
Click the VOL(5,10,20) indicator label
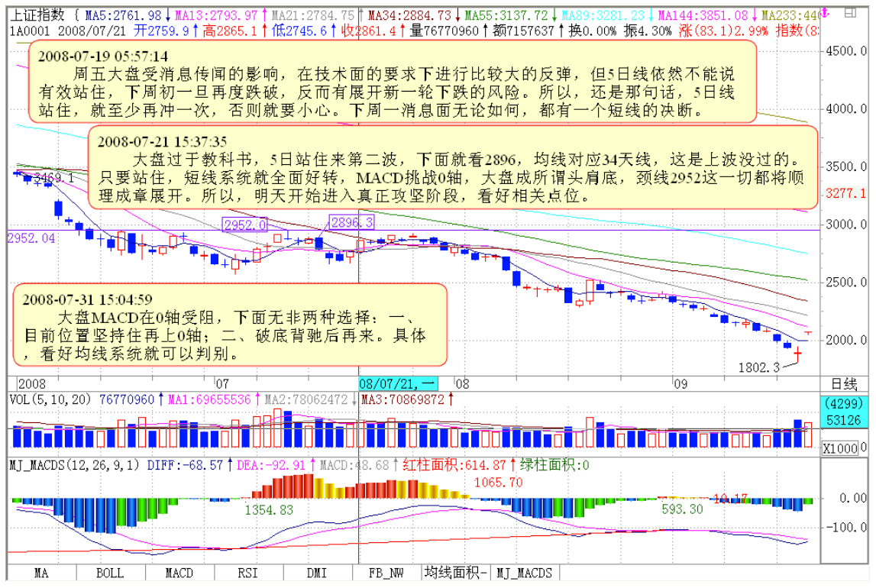(x=50, y=399)
